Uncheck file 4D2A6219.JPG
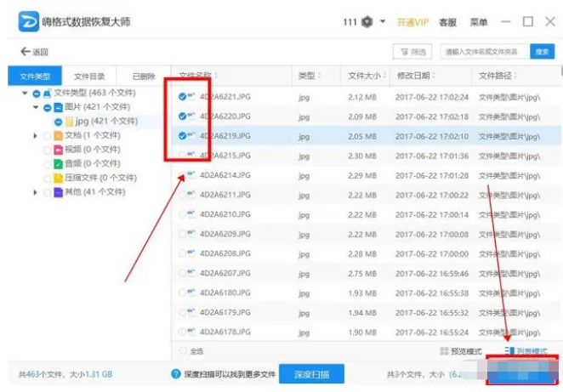This screenshot has width=563, height=392. click(182, 136)
